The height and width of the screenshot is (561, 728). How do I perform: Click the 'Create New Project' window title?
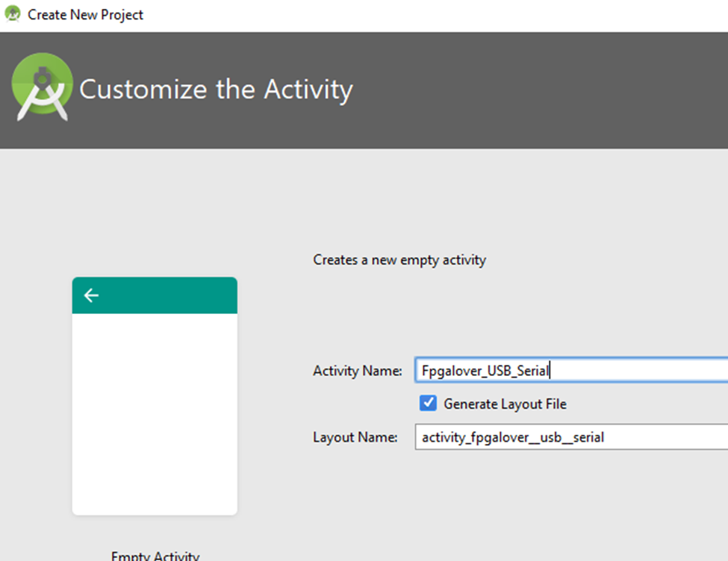(86, 15)
